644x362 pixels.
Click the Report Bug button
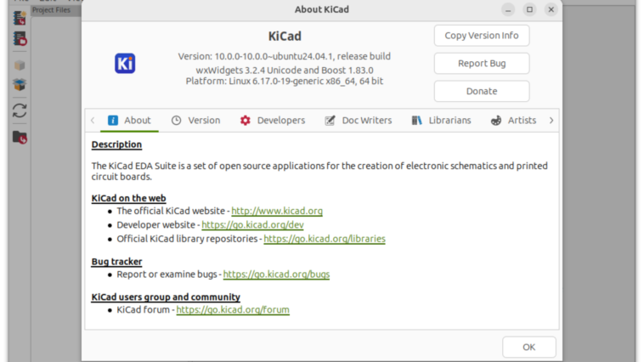pos(481,64)
